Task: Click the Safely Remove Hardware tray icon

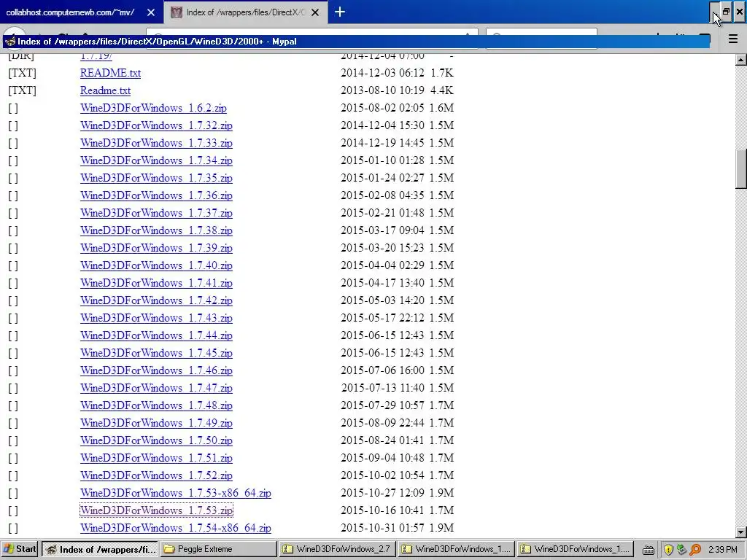Action: [x=681, y=550]
